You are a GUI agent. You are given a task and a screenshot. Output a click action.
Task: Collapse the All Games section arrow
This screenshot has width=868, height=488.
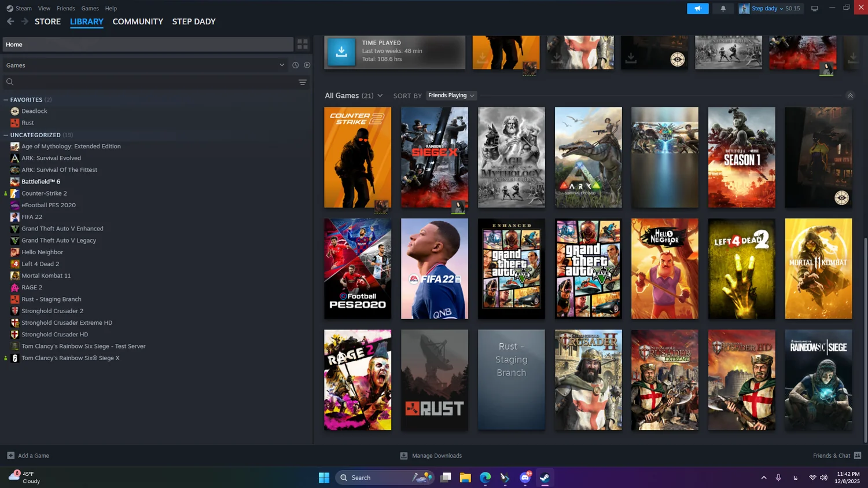(849, 96)
